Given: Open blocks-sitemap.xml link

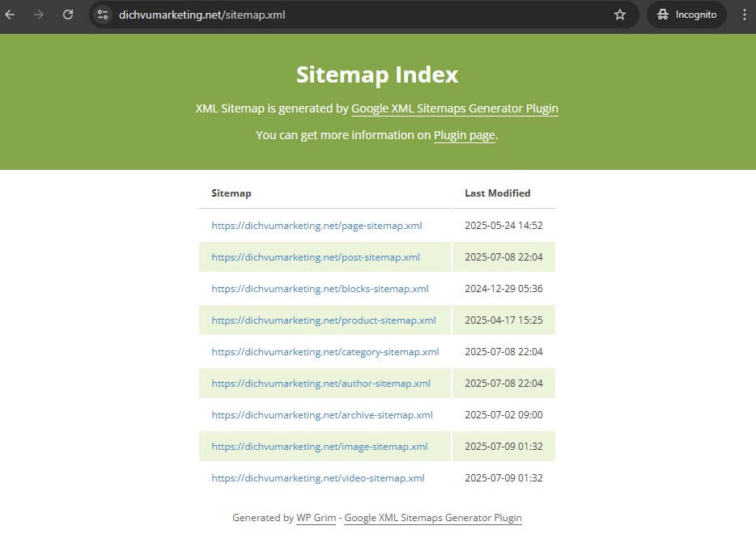Looking at the screenshot, I should (x=321, y=289).
